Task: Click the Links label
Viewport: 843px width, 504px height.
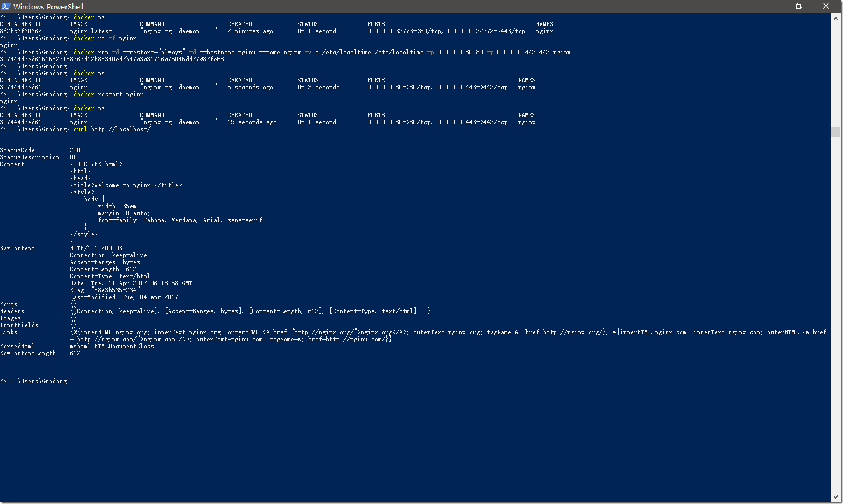Action: coord(9,332)
